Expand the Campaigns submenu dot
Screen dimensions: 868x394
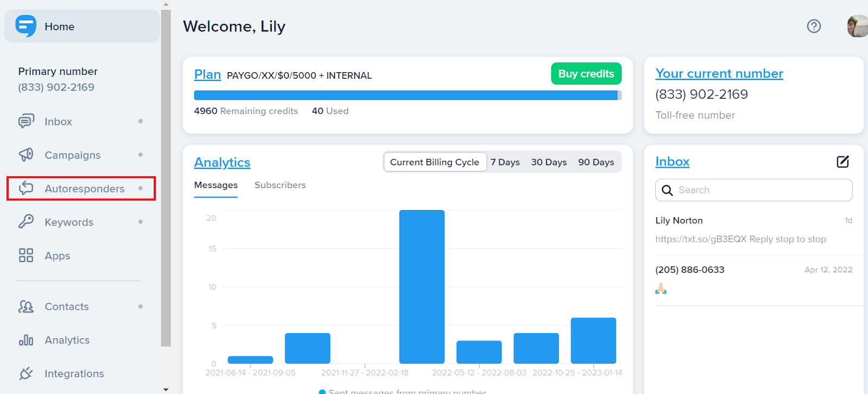click(141, 155)
